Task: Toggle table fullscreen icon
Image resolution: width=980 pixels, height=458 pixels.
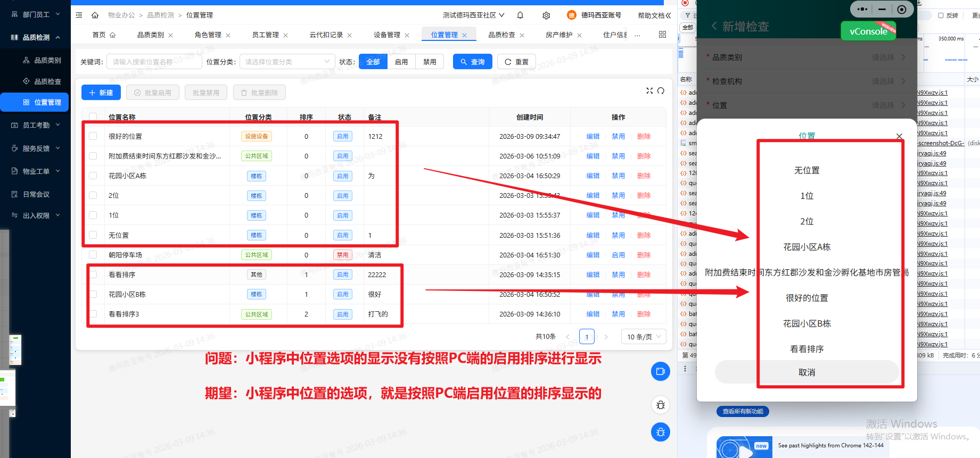Action: click(649, 91)
